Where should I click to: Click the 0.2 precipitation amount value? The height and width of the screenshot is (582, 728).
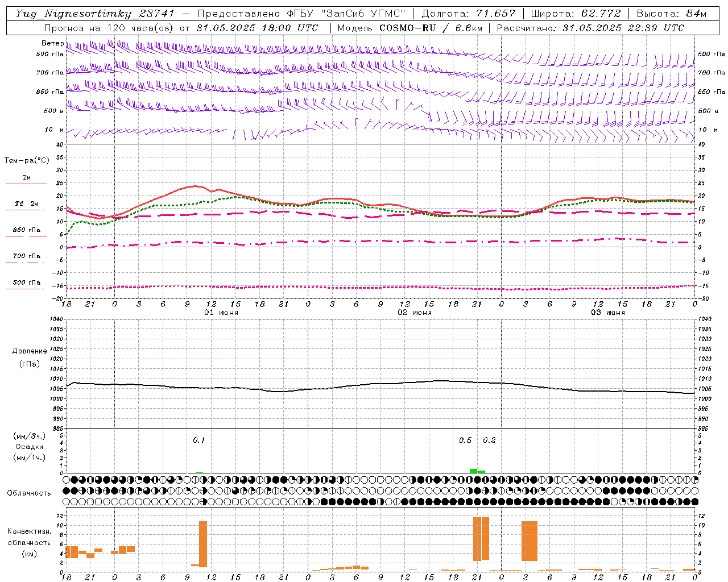point(489,440)
